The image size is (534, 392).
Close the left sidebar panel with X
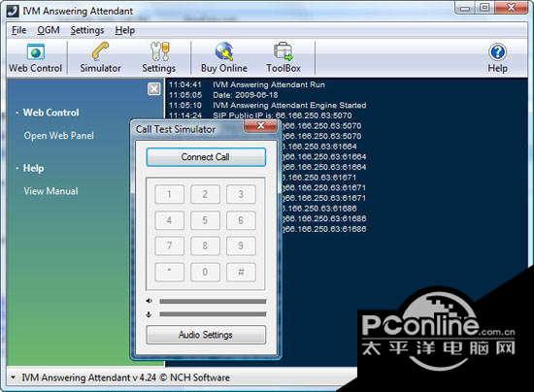pyautogui.click(x=154, y=89)
